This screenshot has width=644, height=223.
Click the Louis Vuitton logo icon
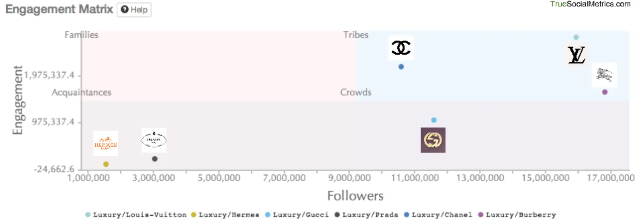click(576, 55)
